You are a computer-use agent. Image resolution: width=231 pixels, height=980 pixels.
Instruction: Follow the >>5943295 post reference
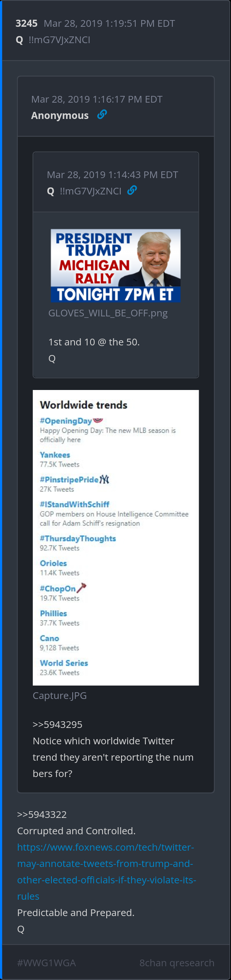coord(57,724)
